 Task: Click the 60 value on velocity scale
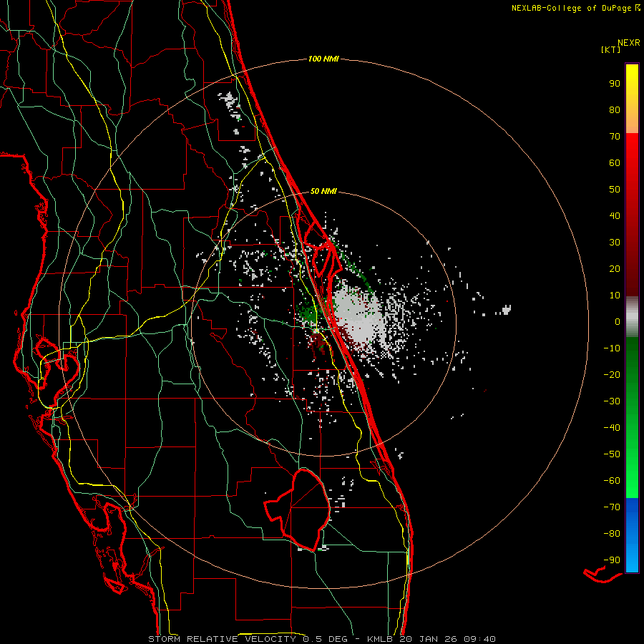pyautogui.click(x=615, y=162)
